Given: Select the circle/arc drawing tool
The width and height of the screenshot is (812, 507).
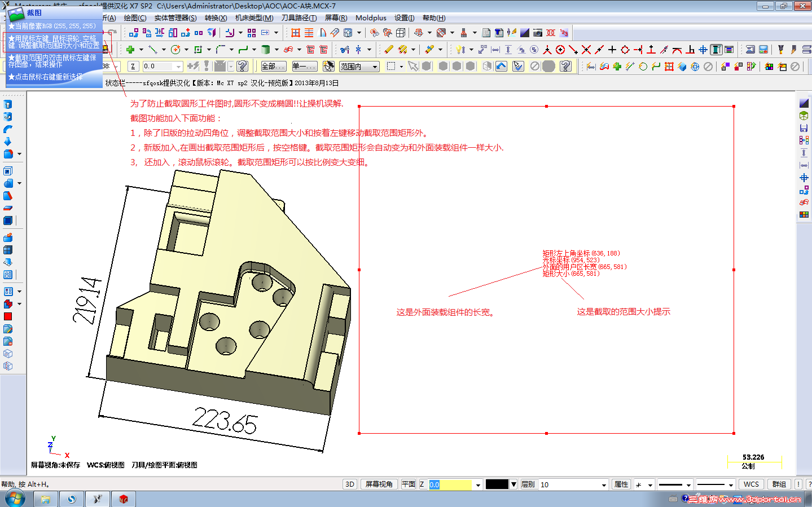Looking at the screenshot, I should click(x=175, y=50).
